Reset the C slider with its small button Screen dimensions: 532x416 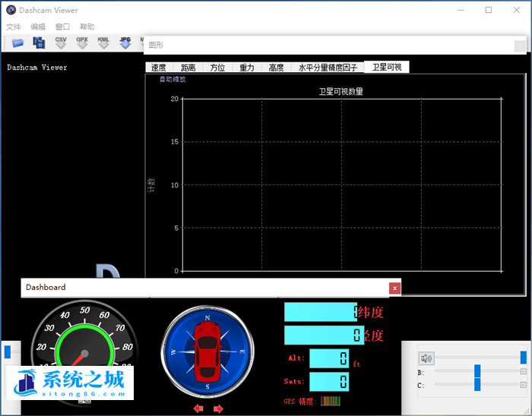coord(523,384)
